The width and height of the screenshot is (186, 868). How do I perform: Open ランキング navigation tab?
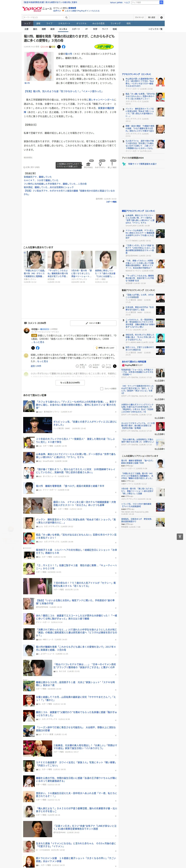click(115, 23)
